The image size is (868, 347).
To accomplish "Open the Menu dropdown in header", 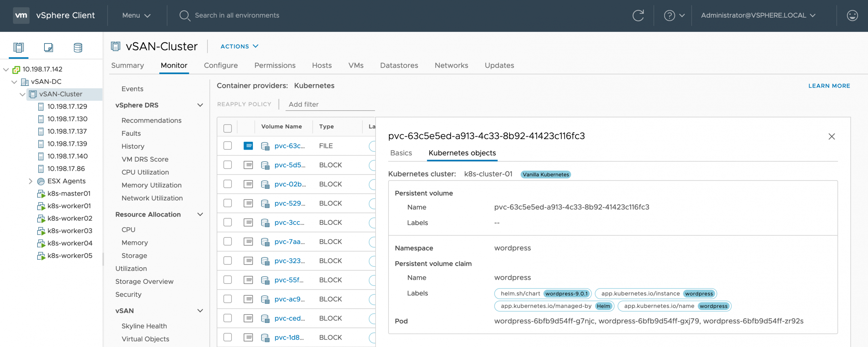I will (136, 15).
